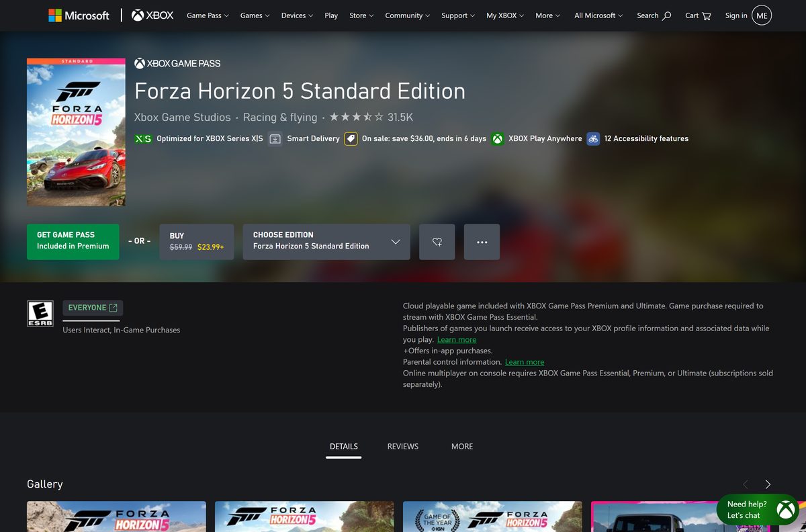The height and width of the screenshot is (532, 806).
Task: Click the Accessibility features icon
Action: [x=592, y=139]
